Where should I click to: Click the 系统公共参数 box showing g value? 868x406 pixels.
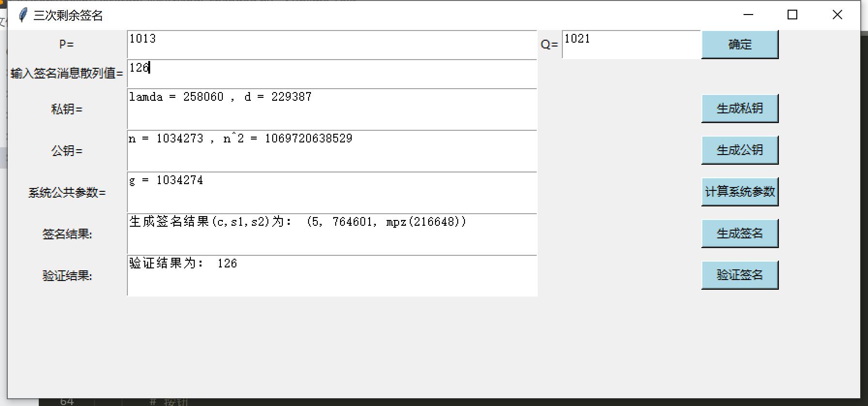pyautogui.click(x=332, y=192)
